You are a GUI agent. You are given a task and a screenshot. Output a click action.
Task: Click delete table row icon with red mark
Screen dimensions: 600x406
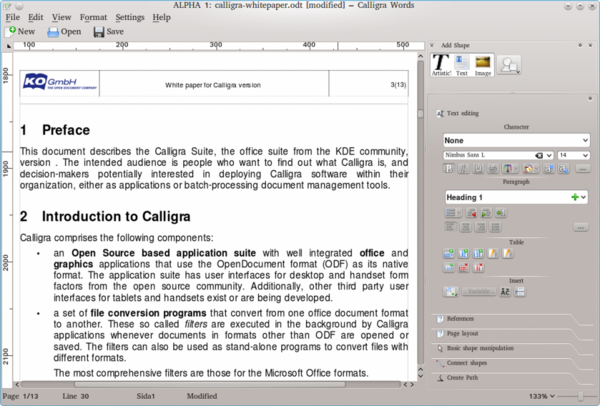(x=463, y=267)
